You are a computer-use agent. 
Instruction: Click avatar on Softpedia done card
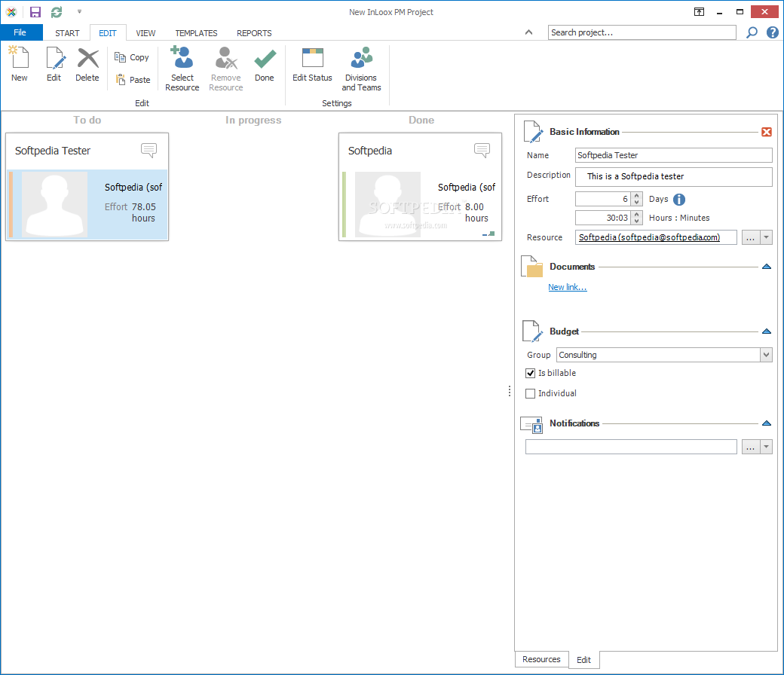387,204
